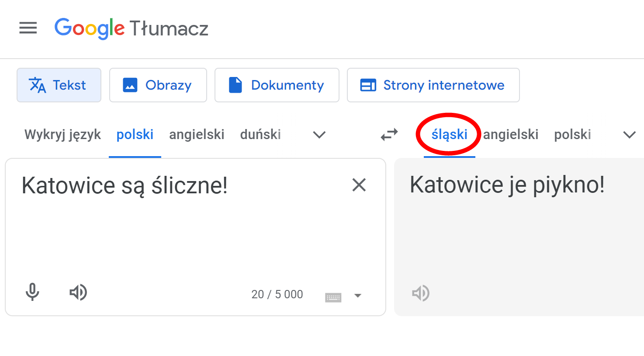Select duński as source language

pyautogui.click(x=260, y=134)
